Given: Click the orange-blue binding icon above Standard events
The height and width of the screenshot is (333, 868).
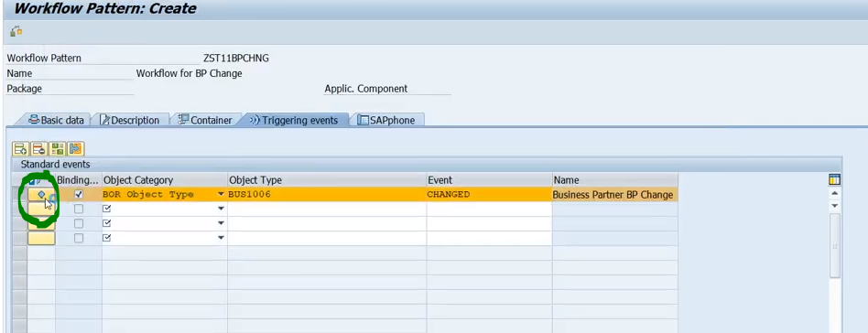Looking at the screenshot, I should tap(75, 148).
